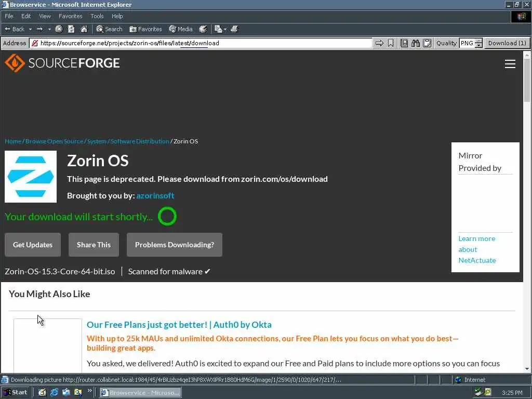Open the SourceForge hamburger menu

510,64
